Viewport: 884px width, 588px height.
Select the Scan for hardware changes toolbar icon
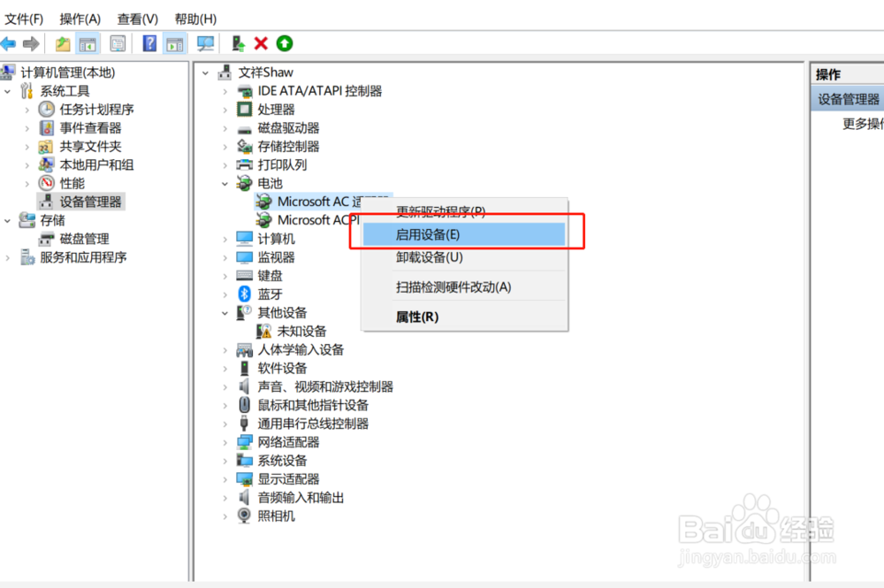click(x=205, y=42)
